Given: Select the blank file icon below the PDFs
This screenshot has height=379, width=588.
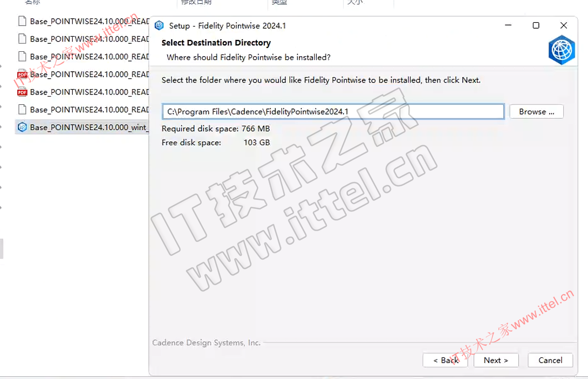Looking at the screenshot, I should coord(22,110).
